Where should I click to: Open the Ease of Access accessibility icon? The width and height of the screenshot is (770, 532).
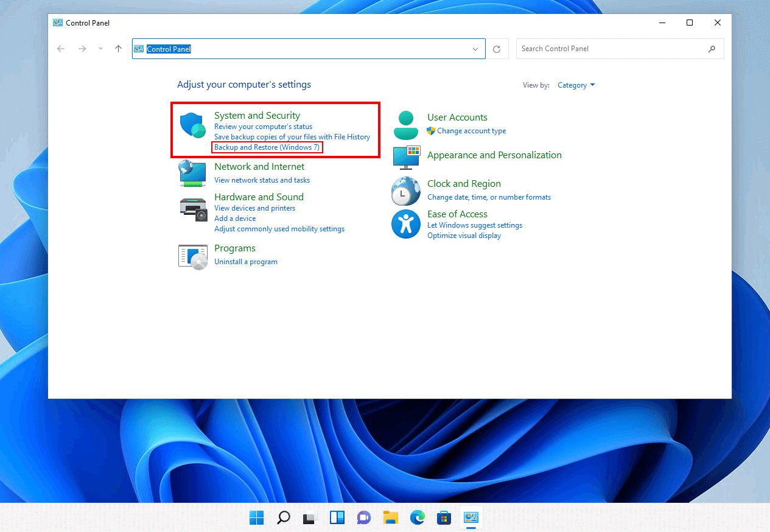[x=405, y=223]
